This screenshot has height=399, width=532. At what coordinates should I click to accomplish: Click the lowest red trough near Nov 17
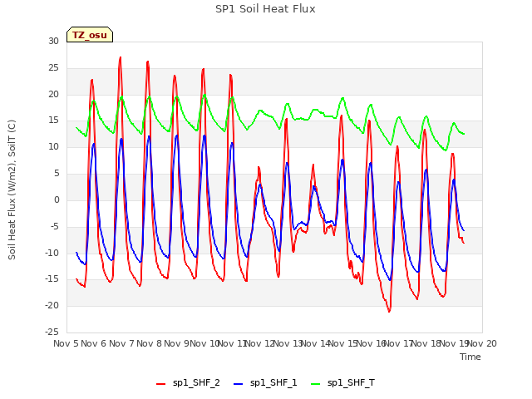[389, 311]
